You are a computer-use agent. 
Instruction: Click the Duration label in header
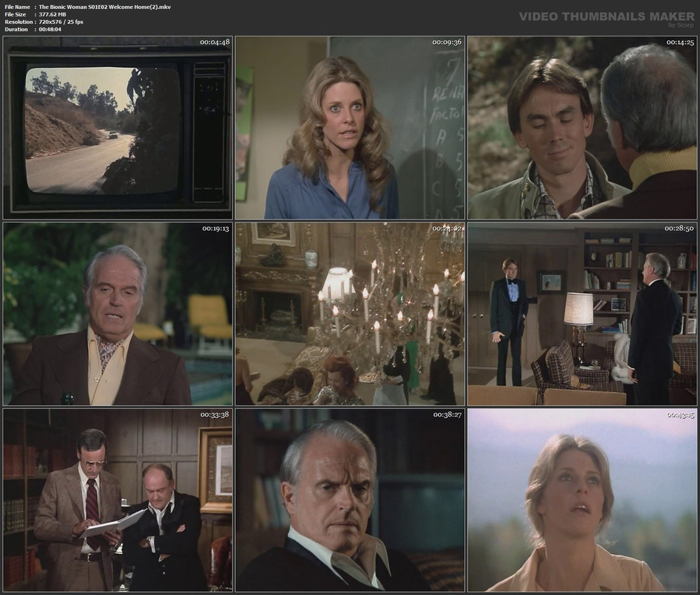pyautogui.click(x=16, y=30)
